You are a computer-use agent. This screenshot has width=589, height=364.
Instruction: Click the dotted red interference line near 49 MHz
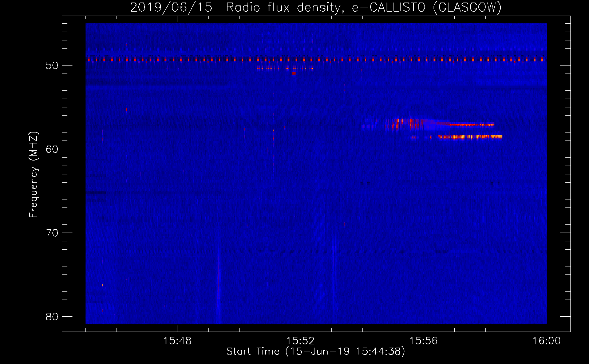[x=316, y=59]
